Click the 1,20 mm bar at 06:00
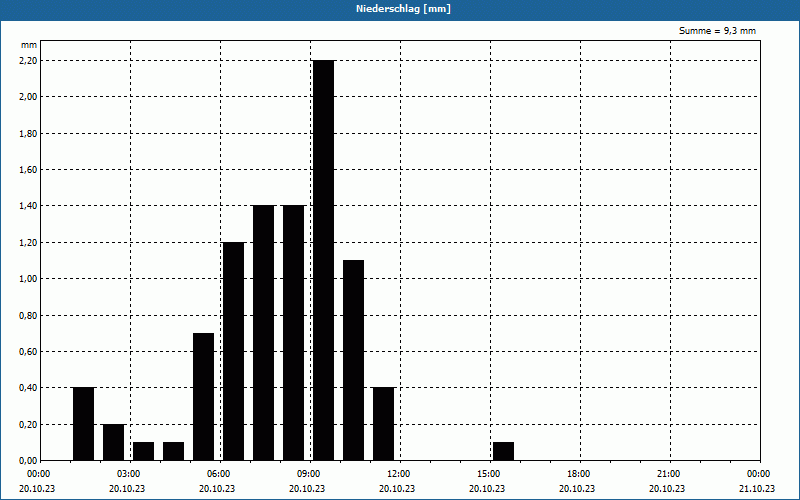This screenshot has width=800, height=500. click(x=234, y=351)
